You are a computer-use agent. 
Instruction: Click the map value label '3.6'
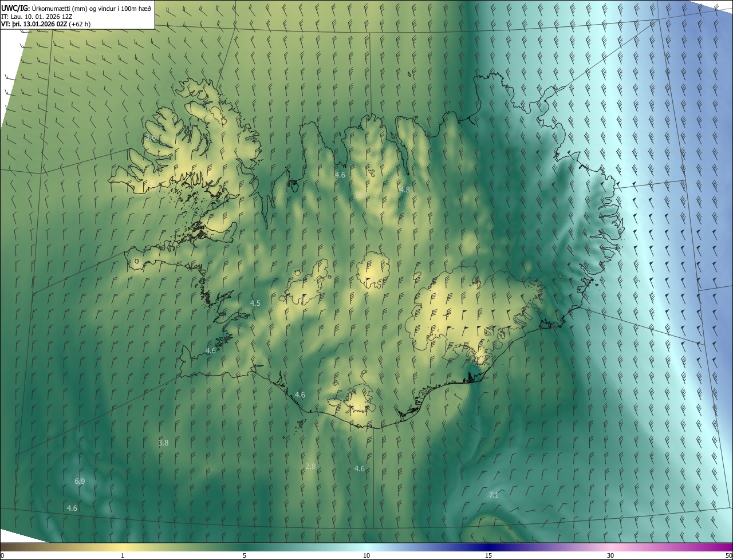coord(151,138)
